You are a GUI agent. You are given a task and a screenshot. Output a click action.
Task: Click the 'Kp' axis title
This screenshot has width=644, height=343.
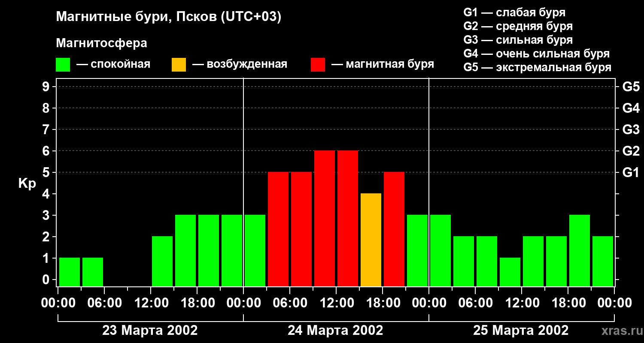27,184
